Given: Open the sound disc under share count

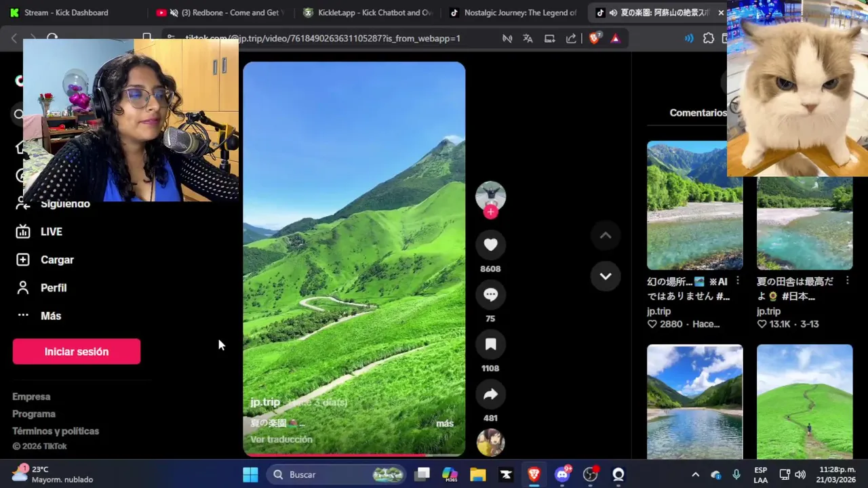Looking at the screenshot, I should click(x=490, y=443).
